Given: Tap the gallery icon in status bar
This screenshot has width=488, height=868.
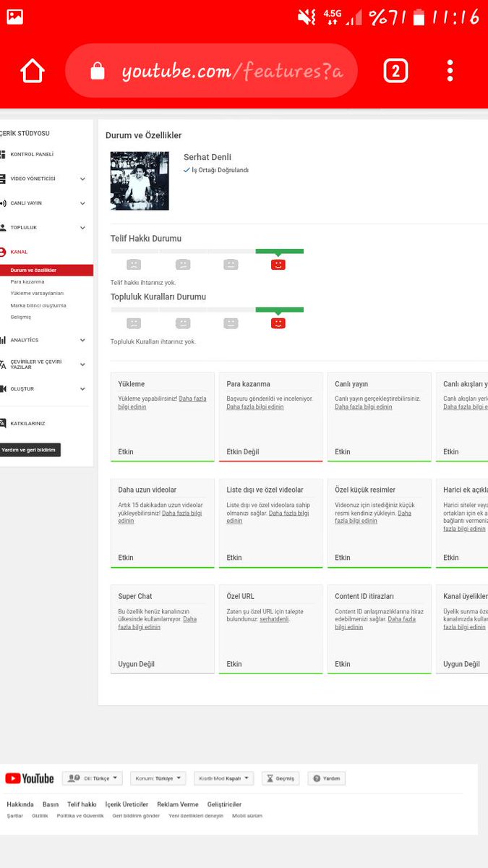Looking at the screenshot, I should pyautogui.click(x=14, y=17).
